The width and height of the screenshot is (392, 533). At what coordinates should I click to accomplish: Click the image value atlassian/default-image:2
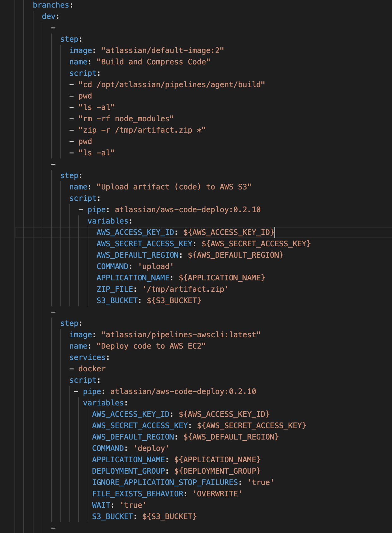(162, 51)
